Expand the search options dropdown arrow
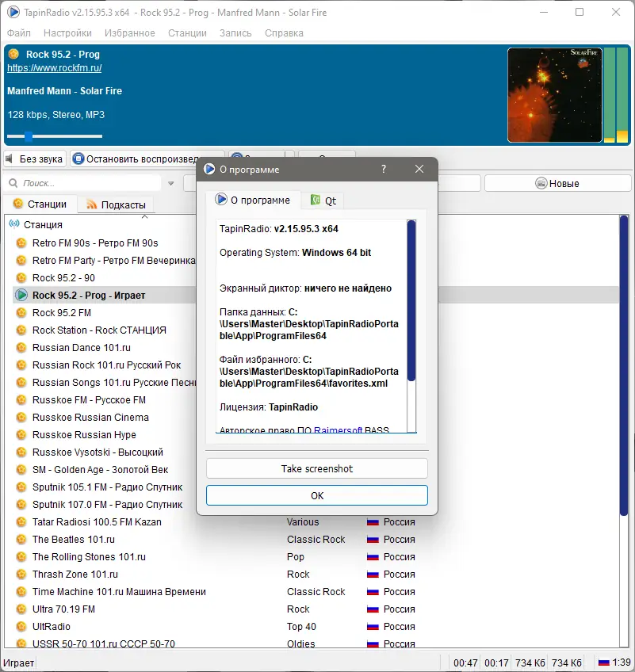Image resolution: width=635 pixels, height=672 pixels. pyautogui.click(x=170, y=183)
